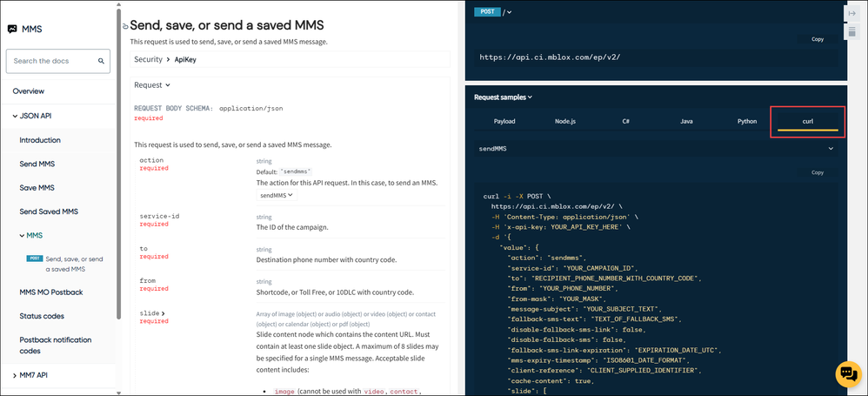This screenshot has height=396, width=868.
Task: Copy the endpoint URL
Action: (817, 39)
